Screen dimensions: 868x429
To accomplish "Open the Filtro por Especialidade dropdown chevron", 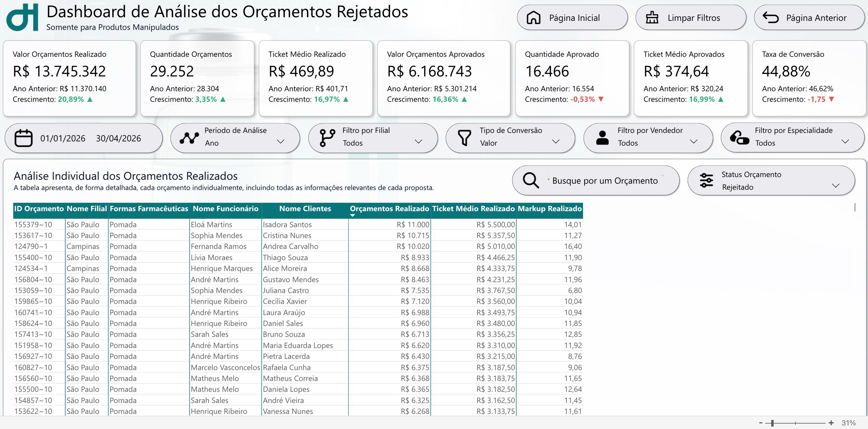I will 845,142.
